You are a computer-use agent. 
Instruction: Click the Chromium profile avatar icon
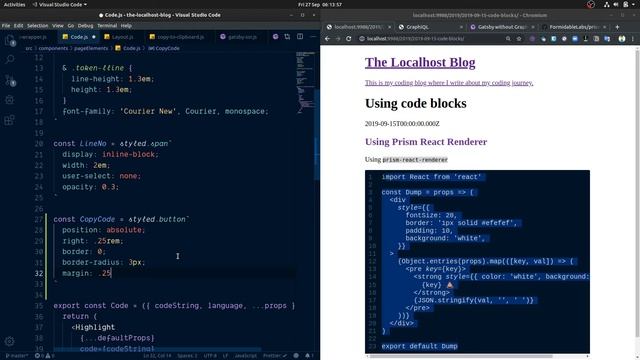pyautogui.click(x=622, y=39)
